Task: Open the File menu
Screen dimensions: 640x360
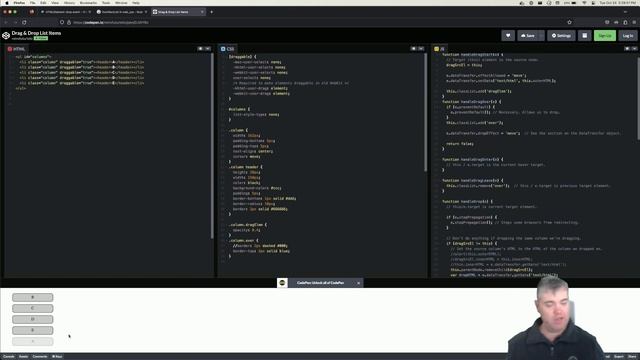Action: [x=33, y=3]
